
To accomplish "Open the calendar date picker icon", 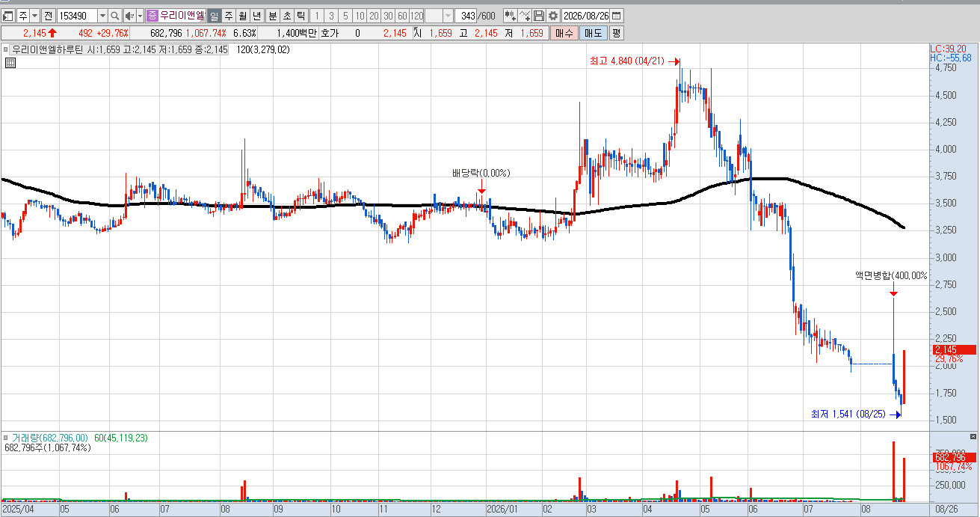I will coord(617,16).
